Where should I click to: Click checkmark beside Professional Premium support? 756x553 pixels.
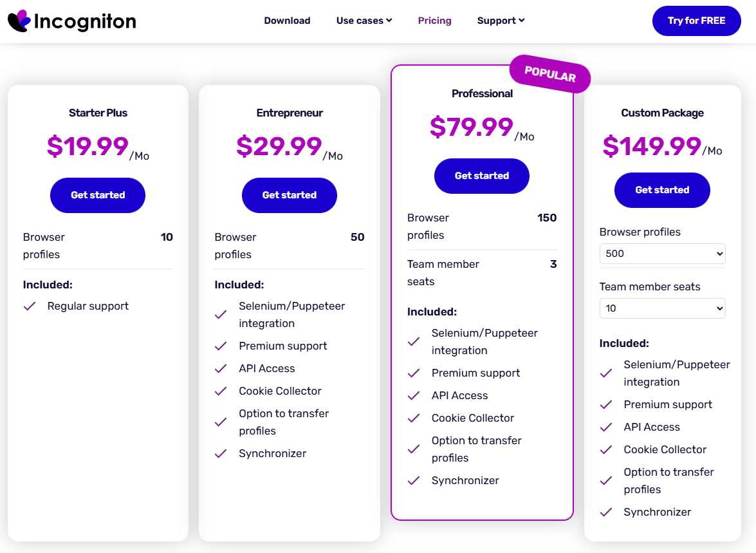414,373
